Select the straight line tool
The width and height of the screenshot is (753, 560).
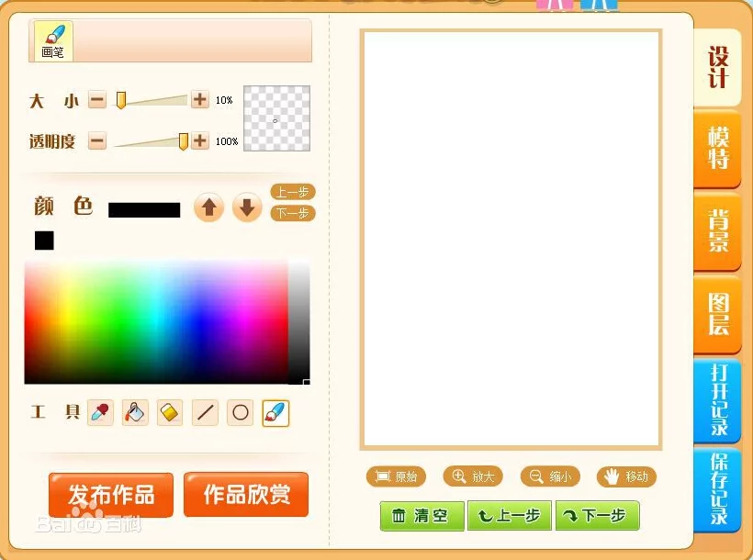click(205, 412)
